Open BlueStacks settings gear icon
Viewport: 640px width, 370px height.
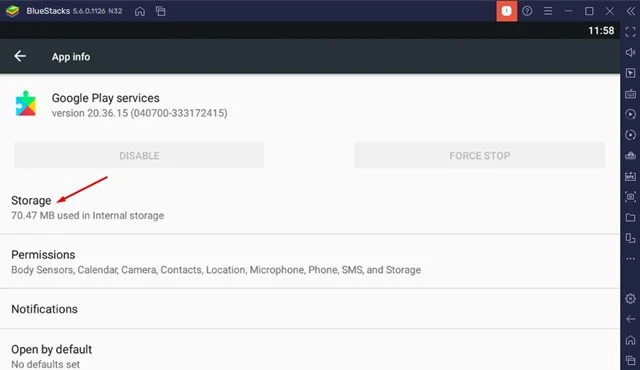click(x=630, y=298)
